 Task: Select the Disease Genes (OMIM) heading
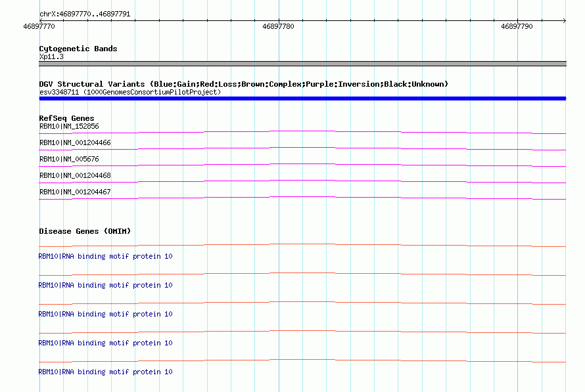(x=85, y=231)
